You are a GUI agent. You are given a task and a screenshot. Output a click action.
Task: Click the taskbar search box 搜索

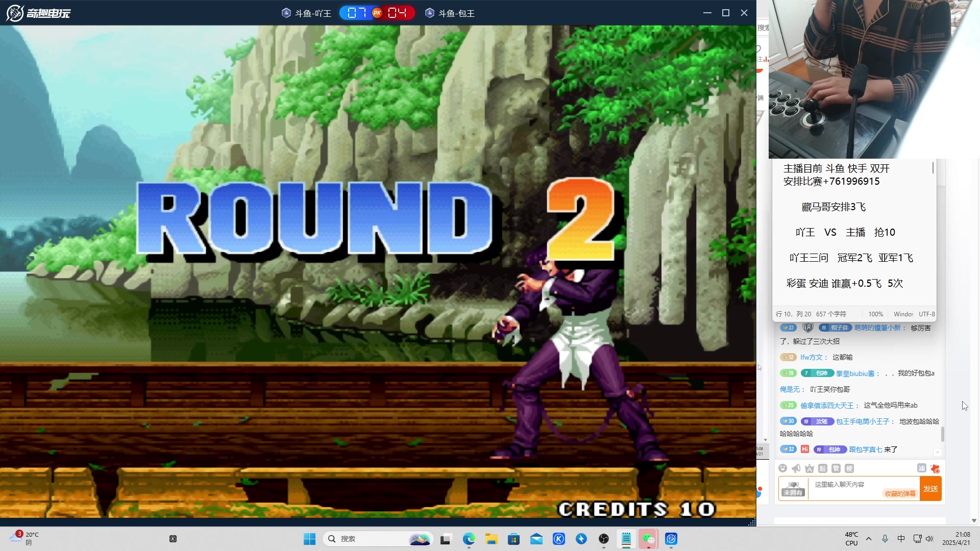click(x=378, y=539)
